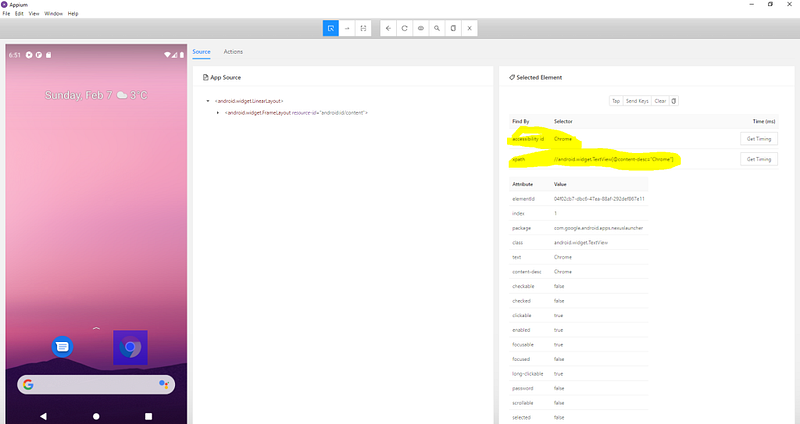The height and width of the screenshot is (424, 800).
Task: Open Search for element magnifier
Action: pos(437,29)
